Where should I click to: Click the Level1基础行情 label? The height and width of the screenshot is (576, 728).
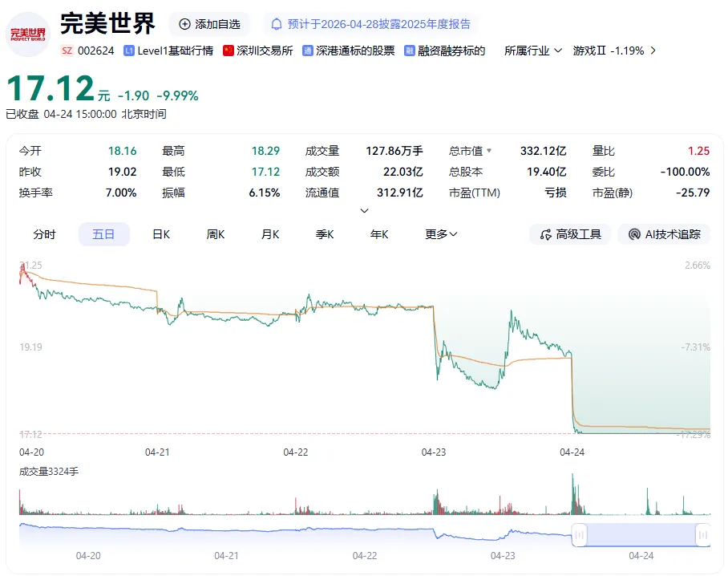[x=175, y=51]
